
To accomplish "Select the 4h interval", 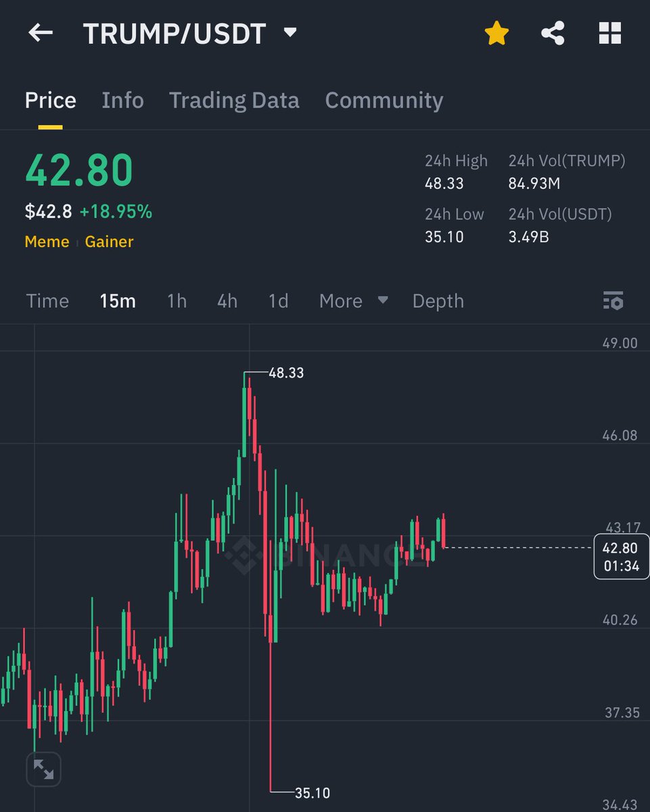I will 227,301.
